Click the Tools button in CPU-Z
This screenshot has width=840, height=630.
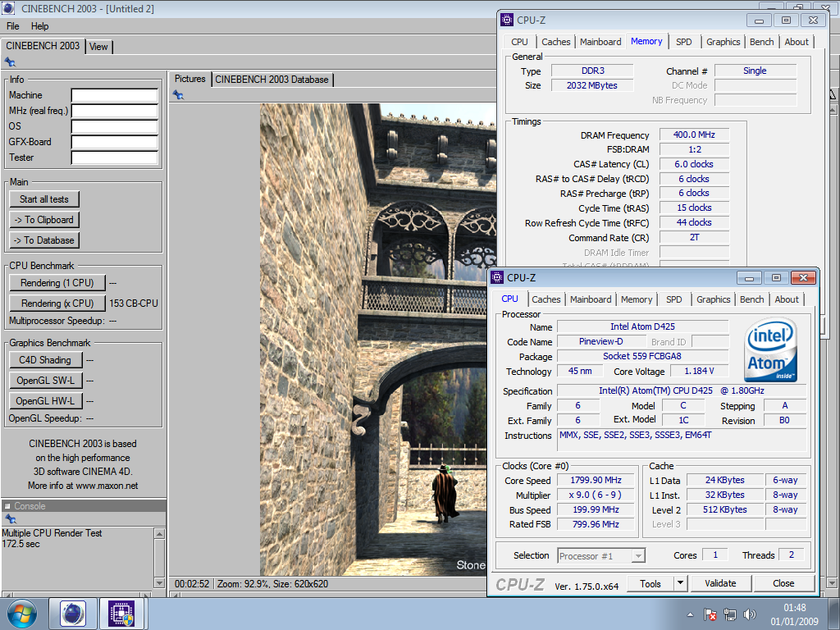pos(651,583)
